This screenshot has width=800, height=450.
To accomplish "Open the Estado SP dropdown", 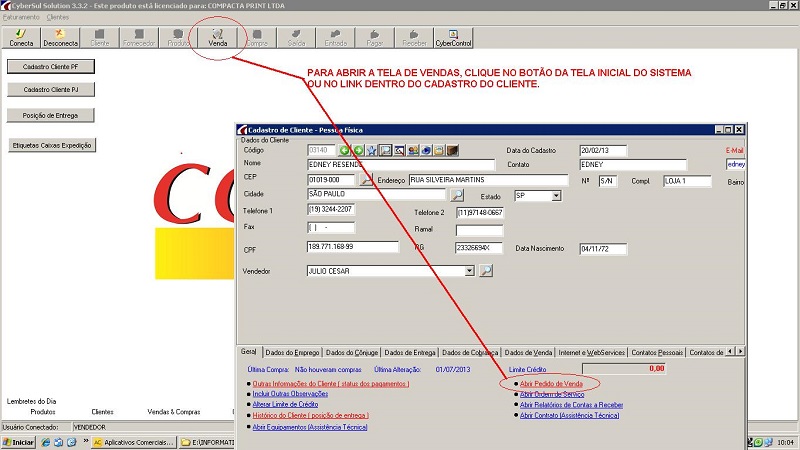I will [x=557, y=196].
